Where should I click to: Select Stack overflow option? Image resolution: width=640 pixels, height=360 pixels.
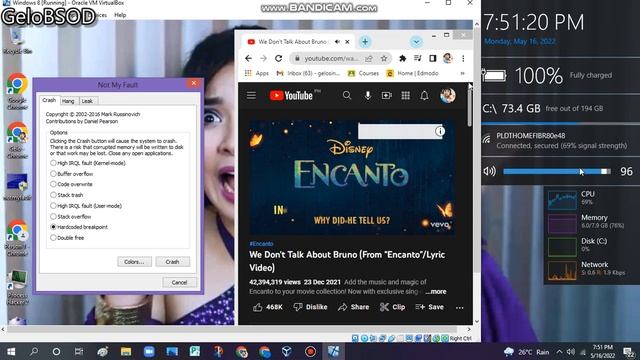[x=70, y=216]
